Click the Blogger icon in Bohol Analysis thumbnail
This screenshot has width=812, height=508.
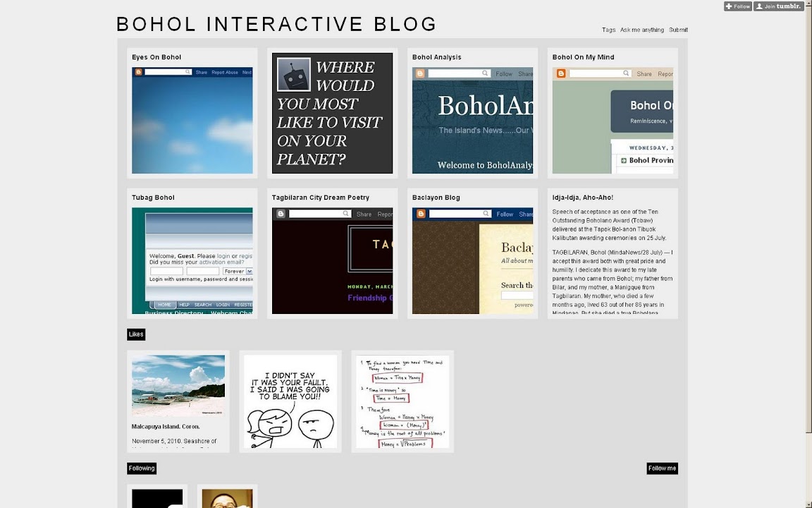420,73
